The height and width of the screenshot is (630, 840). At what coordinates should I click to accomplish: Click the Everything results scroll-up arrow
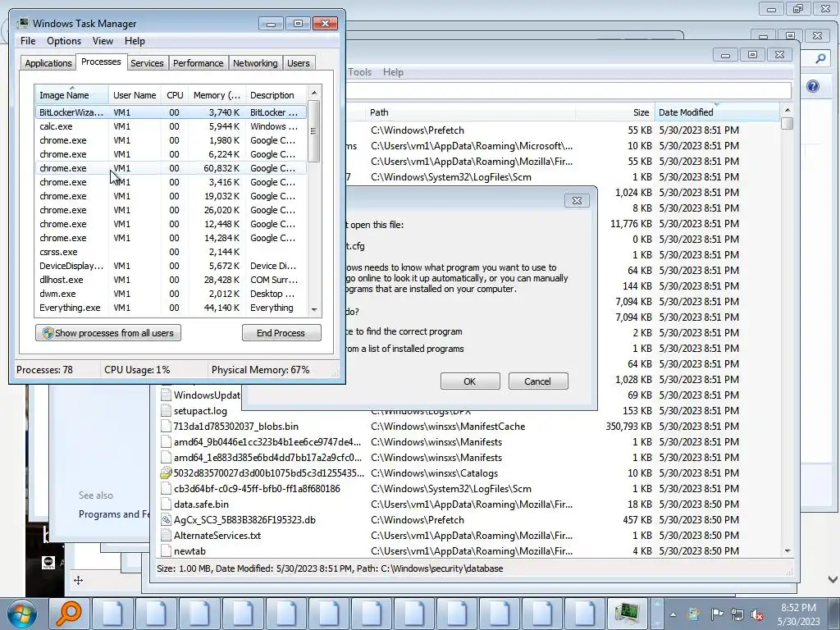787,110
